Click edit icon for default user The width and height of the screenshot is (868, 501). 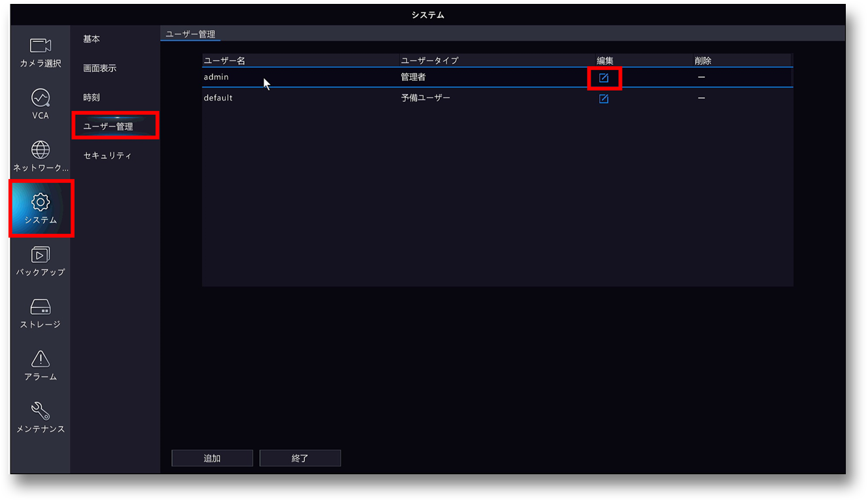coord(604,99)
